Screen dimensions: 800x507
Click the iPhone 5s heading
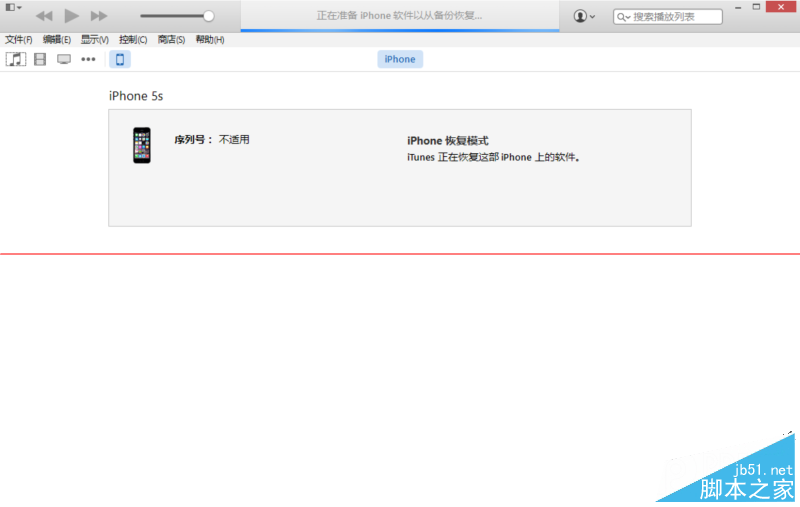(x=136, y=96)
